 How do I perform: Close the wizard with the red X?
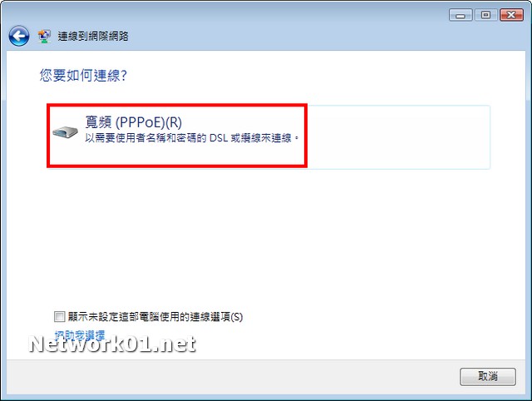coord(511,15)
